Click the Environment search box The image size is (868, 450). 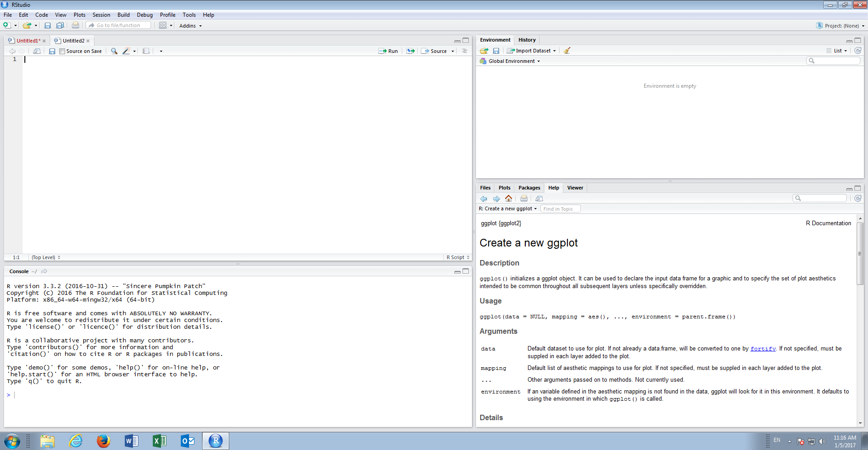(833, 61)
